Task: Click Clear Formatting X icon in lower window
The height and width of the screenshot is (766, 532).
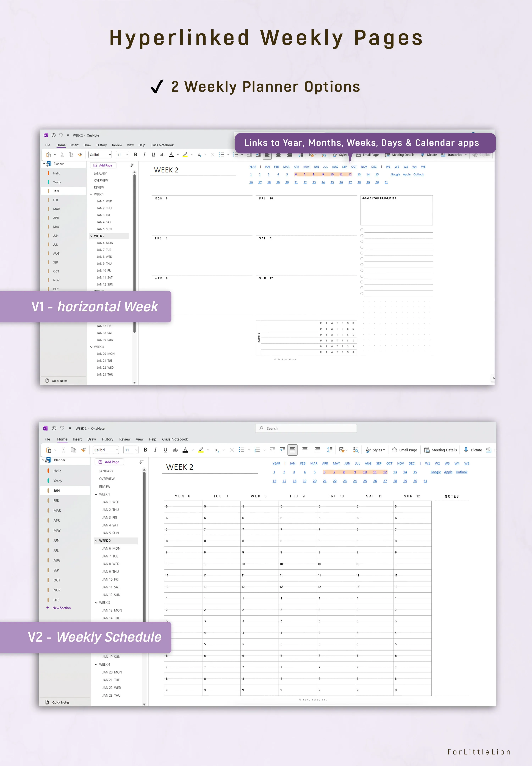Action: pyautogui.click(x=232, y=450)
